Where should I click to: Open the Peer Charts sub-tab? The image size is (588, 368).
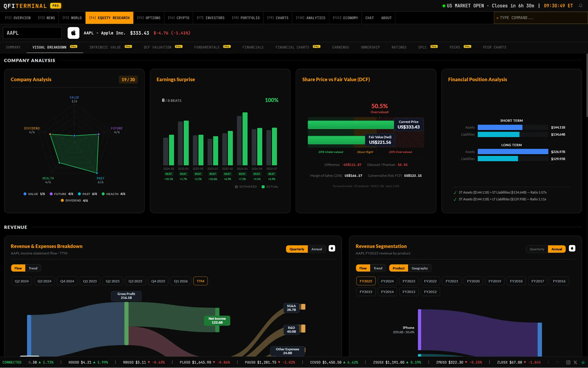point(495,47)
